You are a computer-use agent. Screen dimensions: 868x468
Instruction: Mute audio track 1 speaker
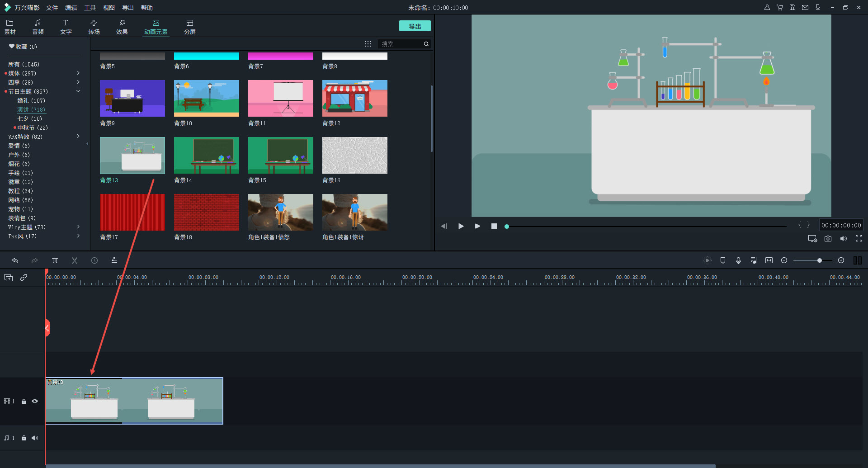point(35,438)
